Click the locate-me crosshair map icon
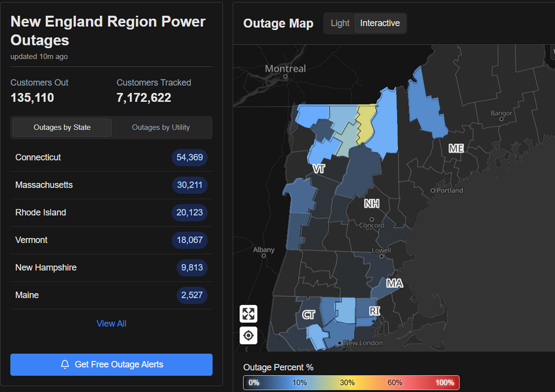The image size is (555, 392). point(248,335)
